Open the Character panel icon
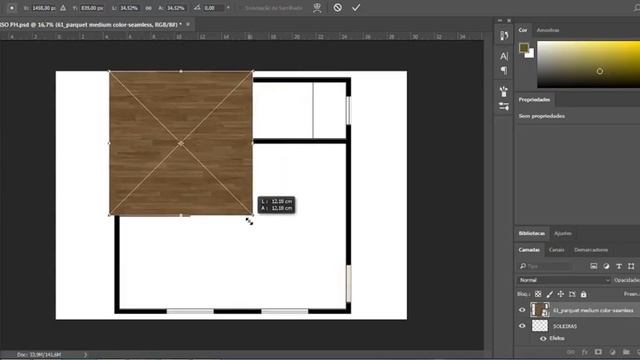The image size is (640, 360). (x=504, y=56)
